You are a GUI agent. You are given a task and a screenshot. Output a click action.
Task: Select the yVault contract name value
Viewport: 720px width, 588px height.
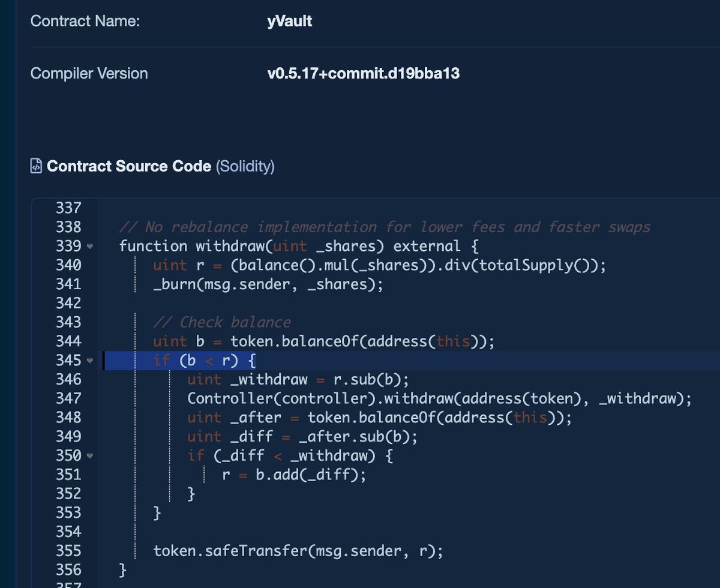289,22
